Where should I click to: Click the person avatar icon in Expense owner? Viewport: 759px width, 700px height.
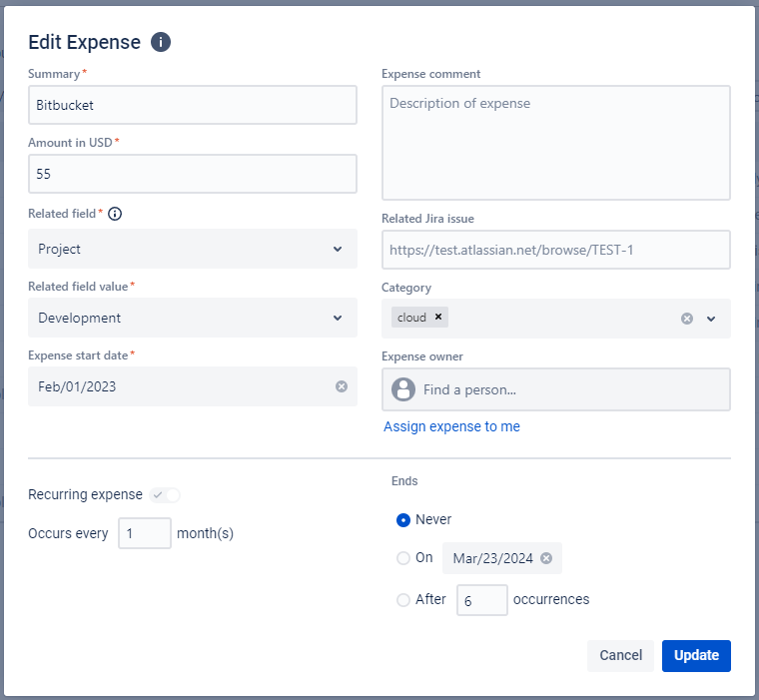pyautogui.click(x=403, y=389)
